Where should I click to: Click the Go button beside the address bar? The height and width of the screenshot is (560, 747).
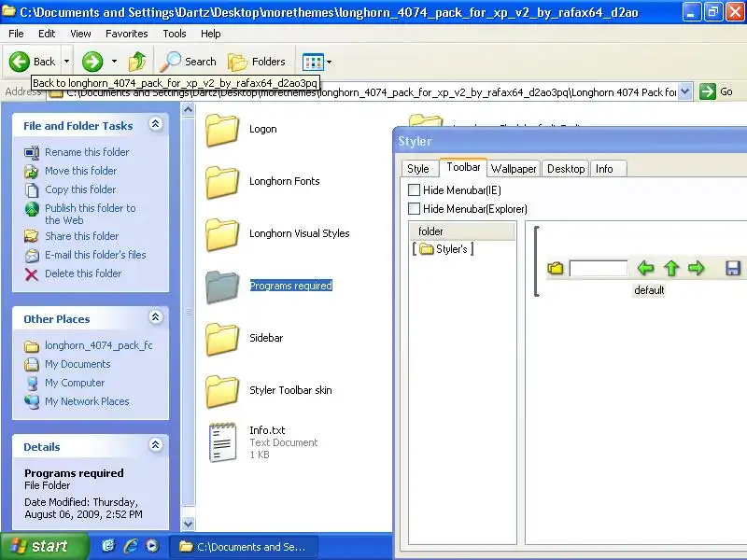point(716,91)
